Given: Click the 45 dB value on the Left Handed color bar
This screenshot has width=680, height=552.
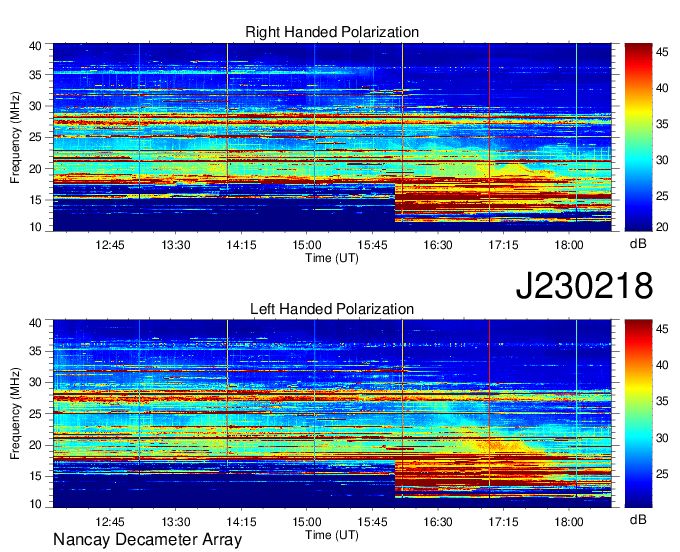Looking at the screenshot, I should (x=662, y=329).
